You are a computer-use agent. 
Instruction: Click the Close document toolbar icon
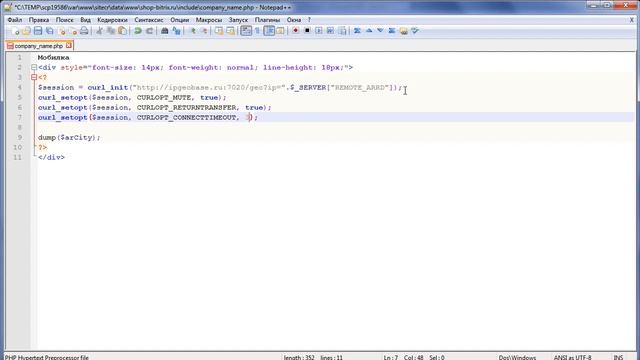coord(62,31)
